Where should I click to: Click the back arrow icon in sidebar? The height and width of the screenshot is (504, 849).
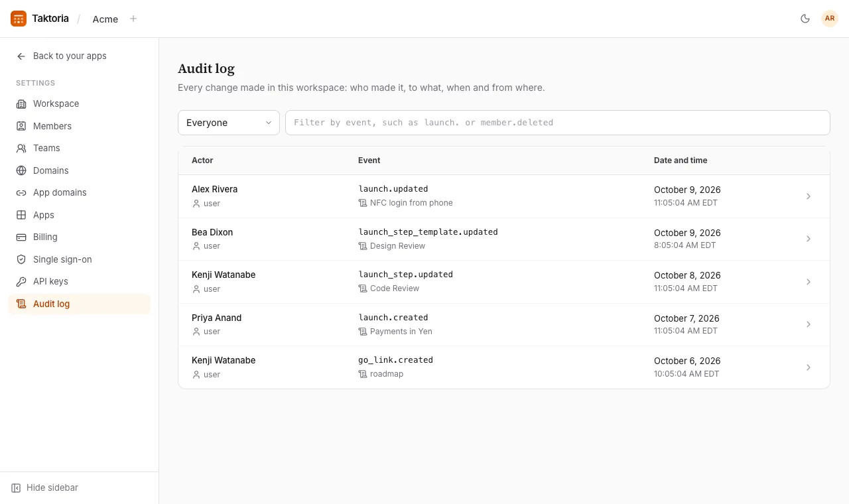(21, 56)
